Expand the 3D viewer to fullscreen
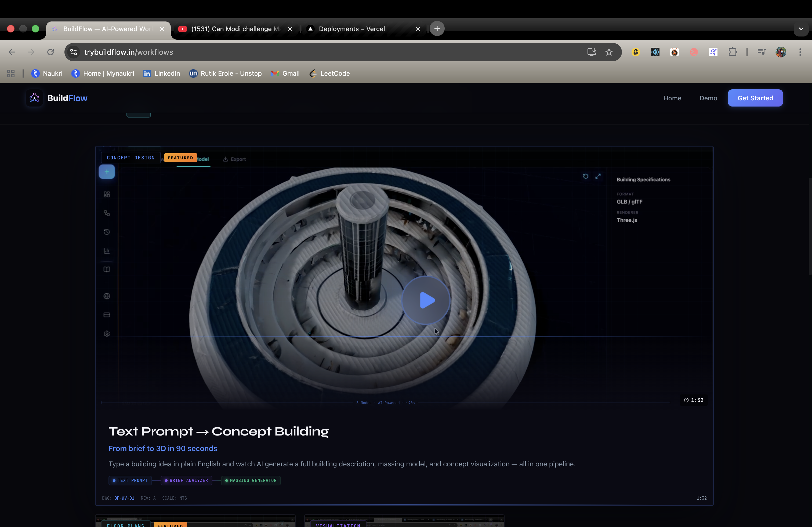The width and height of the screenshot is (812, 527). pos(598,176)
